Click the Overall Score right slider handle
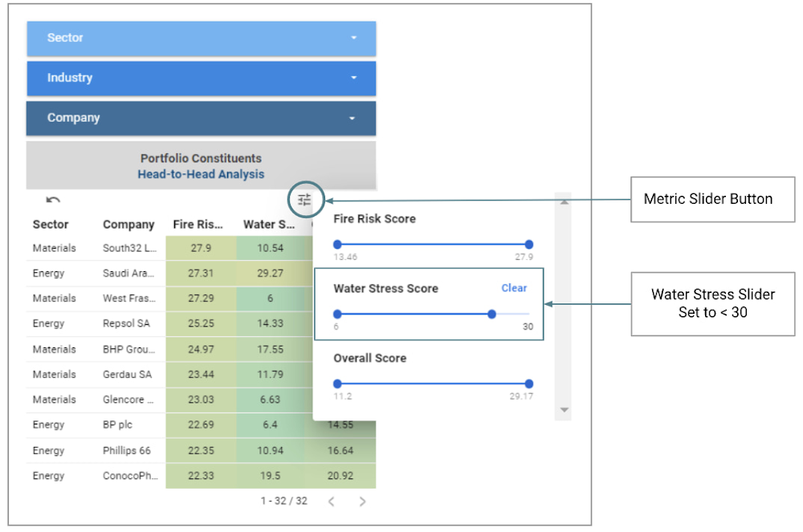This screenshot has width=803, height=532. 528,384
